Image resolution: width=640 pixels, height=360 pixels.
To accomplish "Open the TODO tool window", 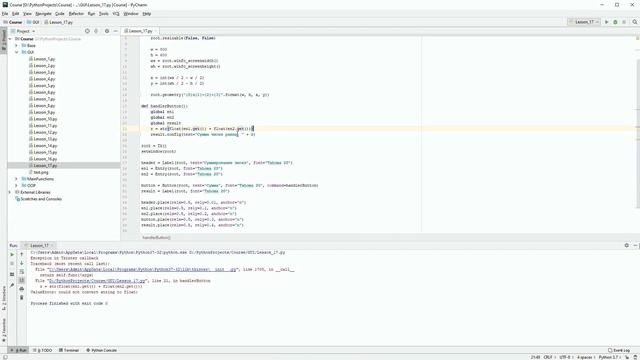I will pyautogui.click(x=42, y=350).
